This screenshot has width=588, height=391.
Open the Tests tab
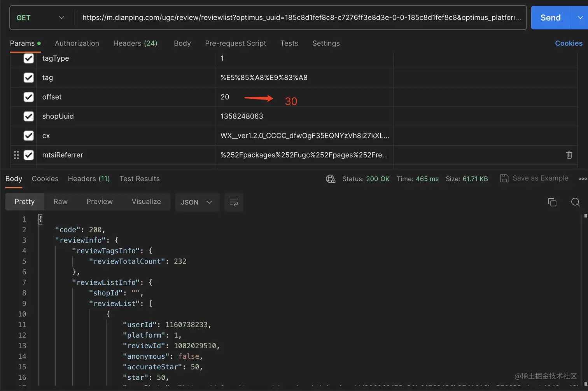pos(289,43)
